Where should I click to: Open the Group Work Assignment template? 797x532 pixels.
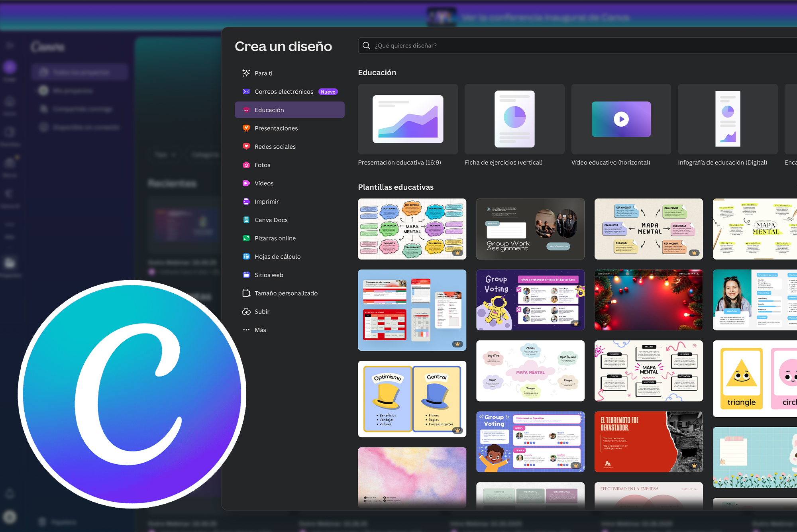coord(530,229)
